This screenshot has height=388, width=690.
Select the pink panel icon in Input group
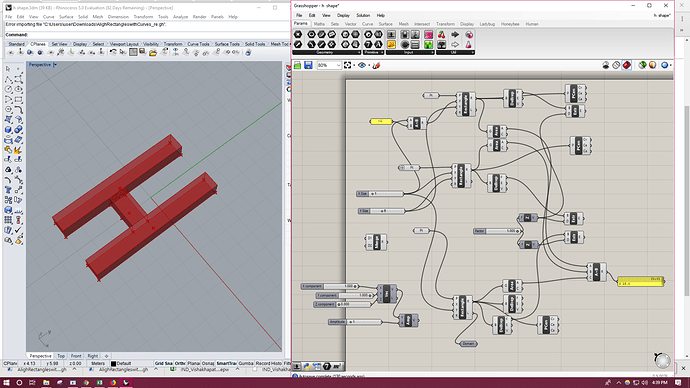(429, 34)
